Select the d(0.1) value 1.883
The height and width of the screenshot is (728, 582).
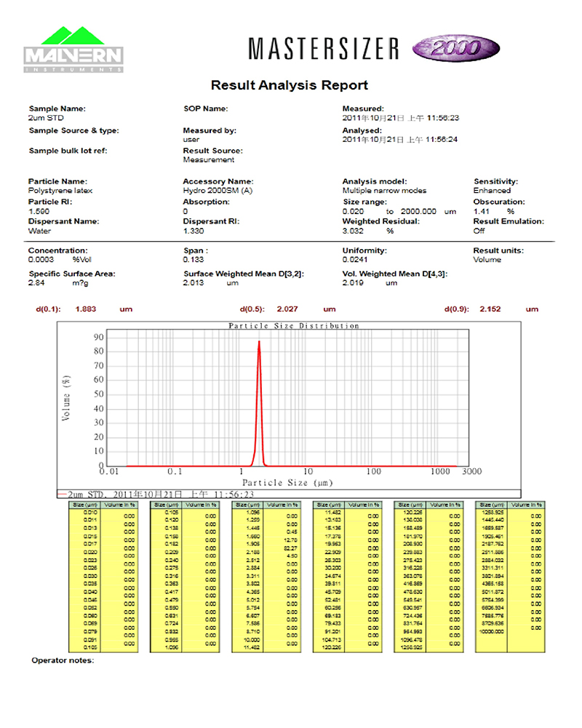[x=86, y=309]
